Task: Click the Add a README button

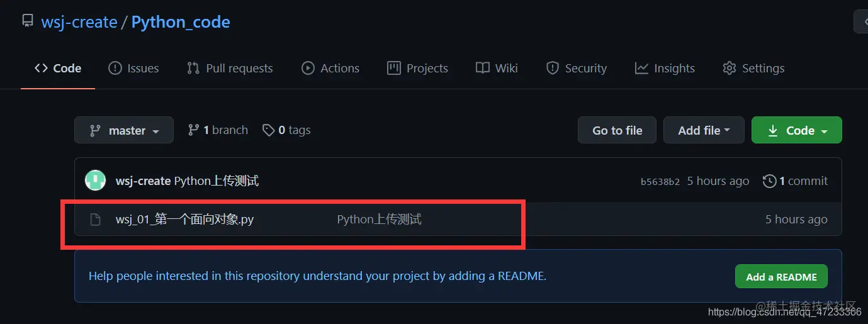Action: click(781, 277)
